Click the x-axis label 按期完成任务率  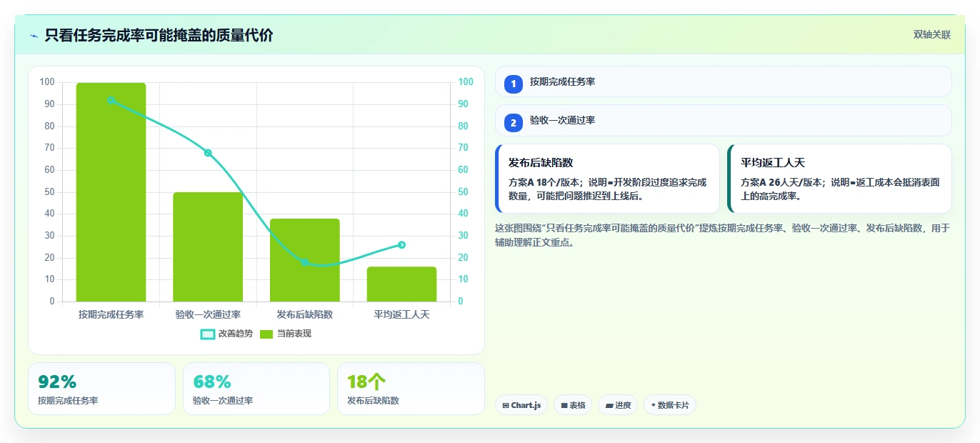[x=111, y=314]
